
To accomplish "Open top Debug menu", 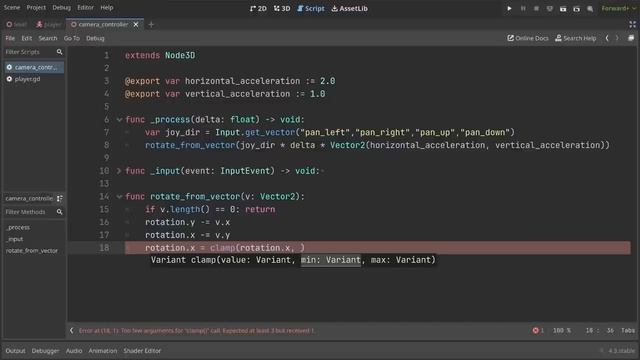I will pyautogui.click(x=61, y=7).
